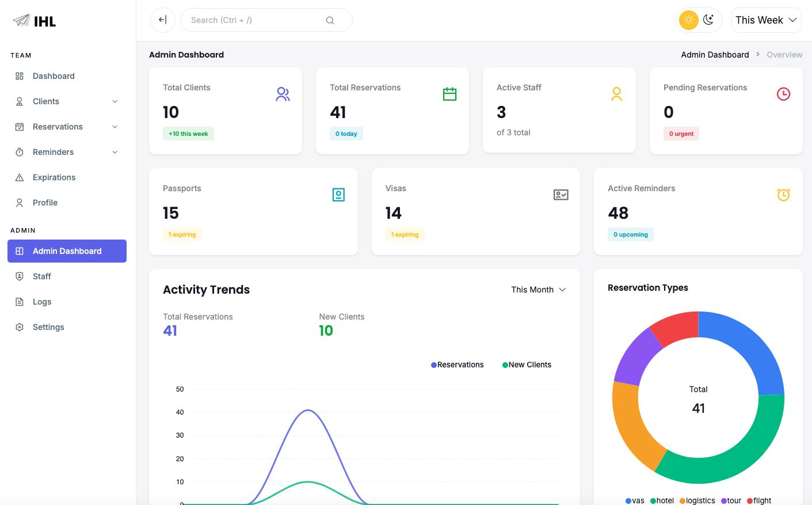Switch to light mode sun toggle
Screen dimensions: 812x505
pos(688,20)
